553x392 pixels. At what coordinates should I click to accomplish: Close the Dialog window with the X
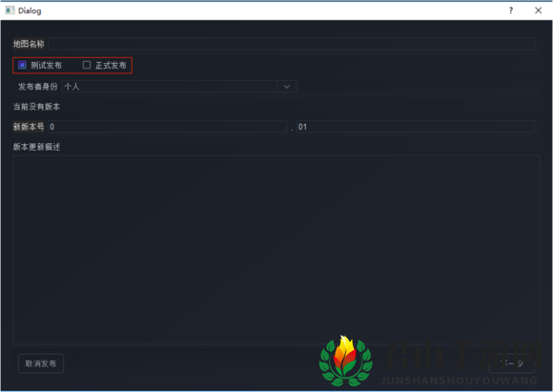click(538, 10)
